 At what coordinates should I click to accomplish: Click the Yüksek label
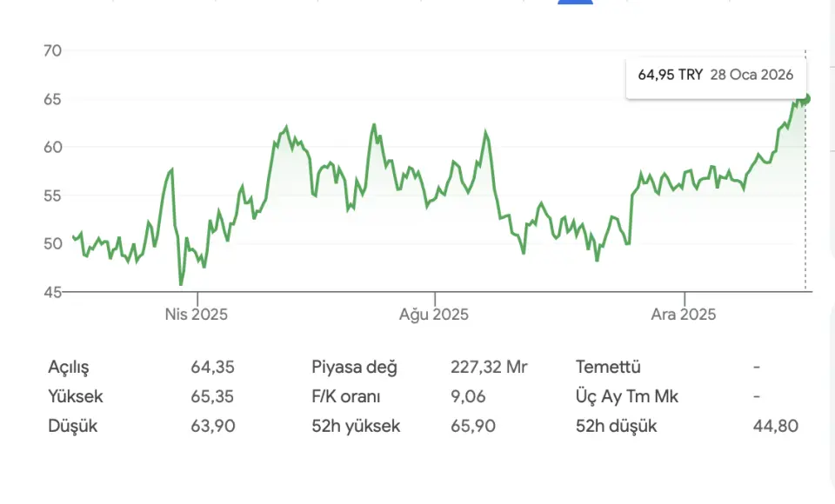tap(76, 397)
